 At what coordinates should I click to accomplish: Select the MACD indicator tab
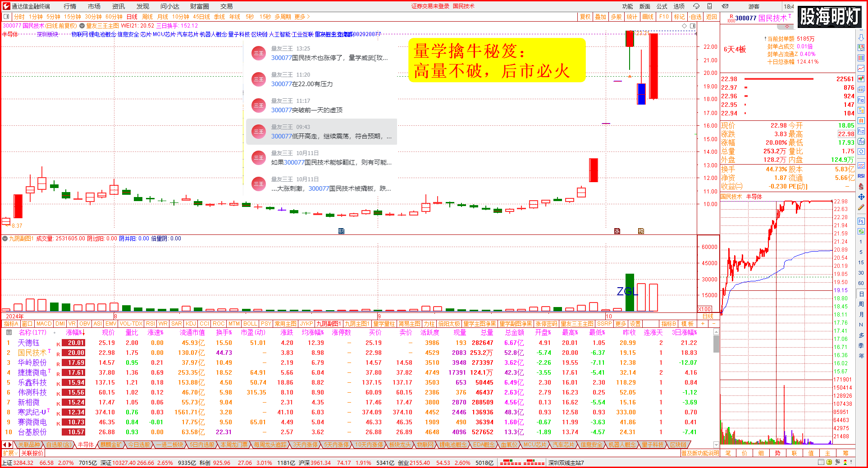pyautogui.click(x=44, y=324)
